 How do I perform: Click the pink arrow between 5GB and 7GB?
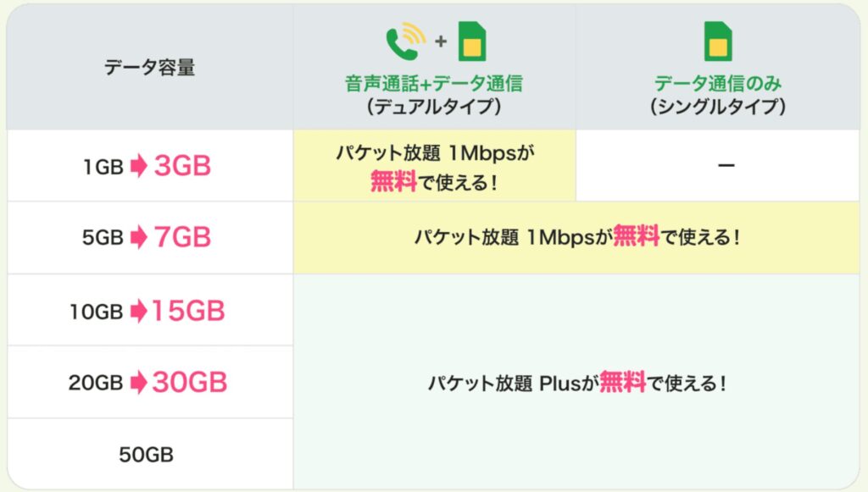tap(139, 238)
